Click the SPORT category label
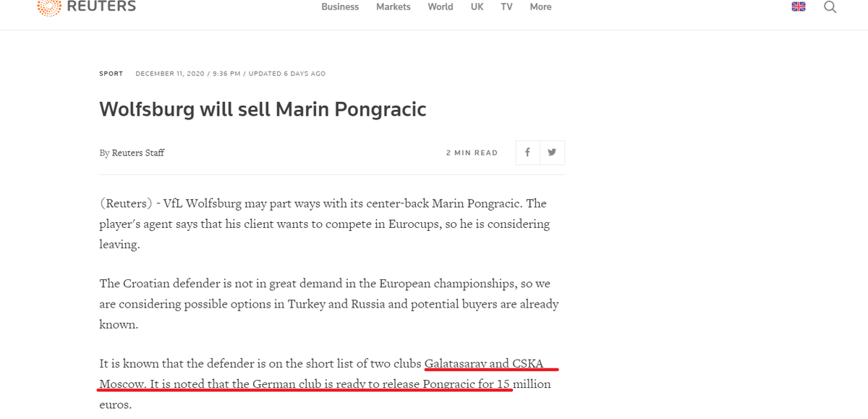Image resolution: width=868 pixels, height=419 pixels. coord(111,74)
